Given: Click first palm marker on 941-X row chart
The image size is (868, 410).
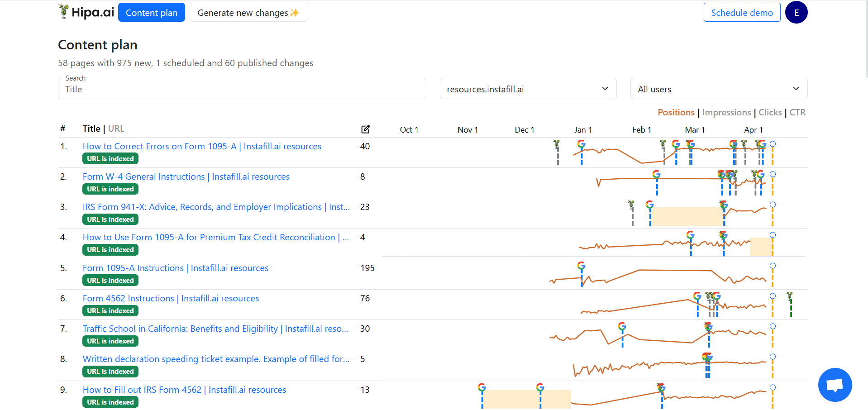Looking at the screenshot, I should pos(631,205).
